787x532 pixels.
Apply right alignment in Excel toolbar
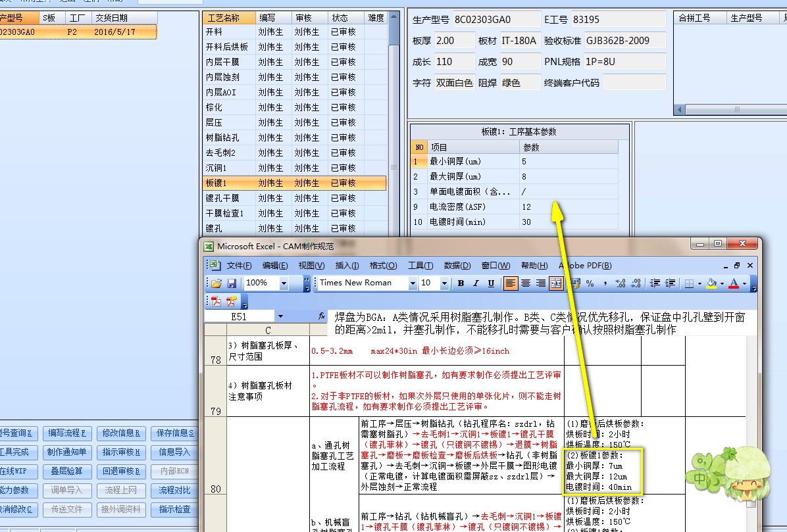tap(540, 283)
